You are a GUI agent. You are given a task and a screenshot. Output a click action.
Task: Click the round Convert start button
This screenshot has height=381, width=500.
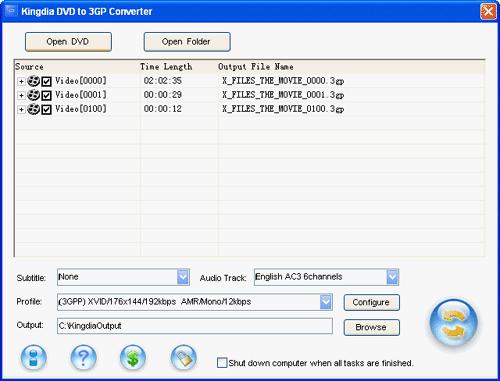tap(454, 323)
